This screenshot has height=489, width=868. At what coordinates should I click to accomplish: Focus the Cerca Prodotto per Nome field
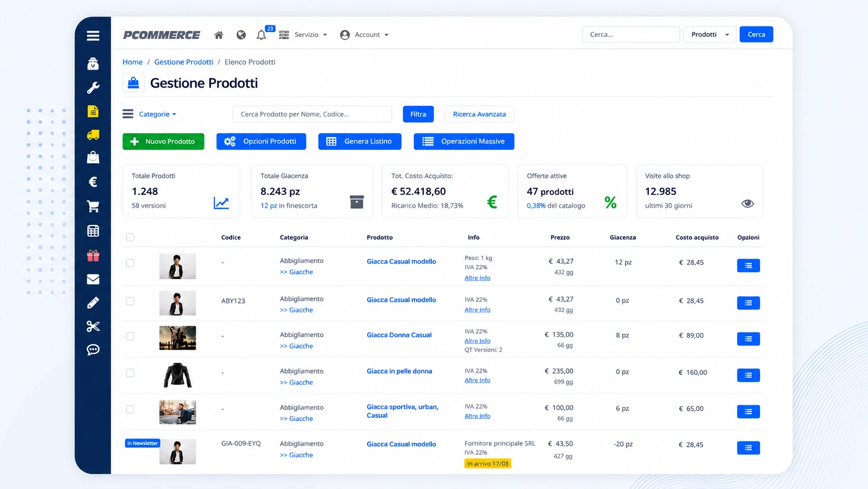[x=312, y=114]
